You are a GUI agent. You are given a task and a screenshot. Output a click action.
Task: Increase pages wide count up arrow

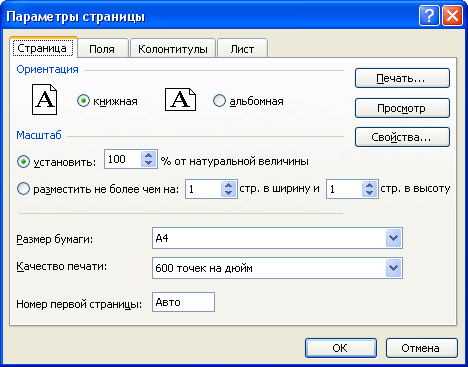[x=228, y=185]
